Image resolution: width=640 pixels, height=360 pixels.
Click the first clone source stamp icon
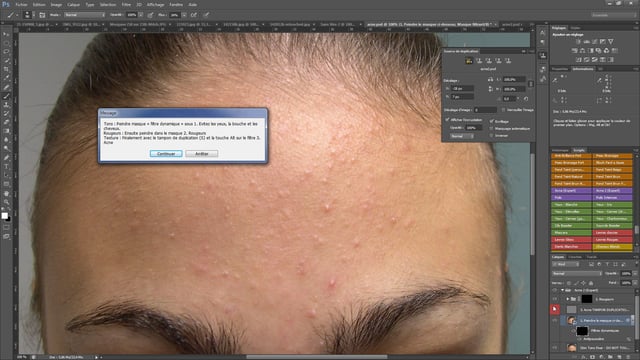469,61
